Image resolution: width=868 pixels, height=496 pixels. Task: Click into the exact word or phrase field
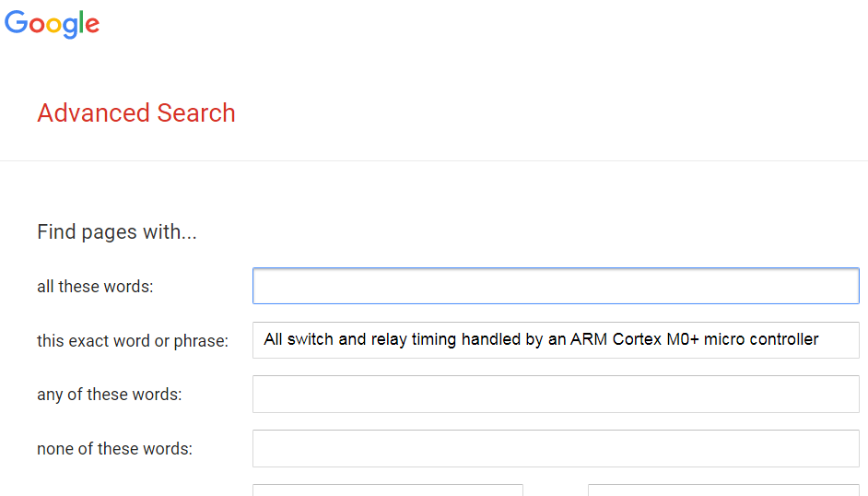pyautogui.click(x=556, y=340)
